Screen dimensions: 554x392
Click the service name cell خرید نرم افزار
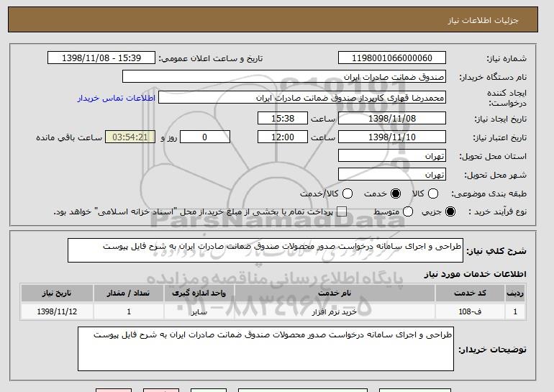335,311
